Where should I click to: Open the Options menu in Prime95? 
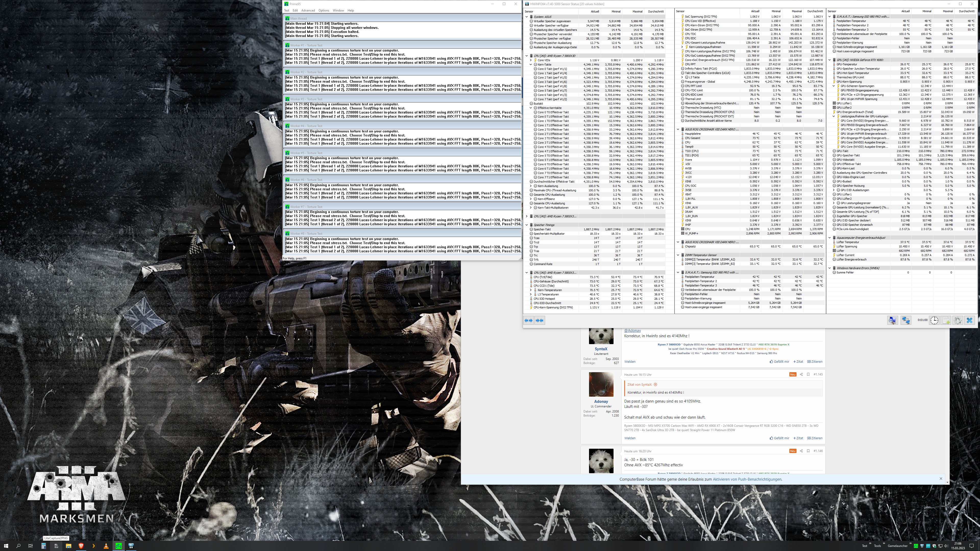[324, 10]
